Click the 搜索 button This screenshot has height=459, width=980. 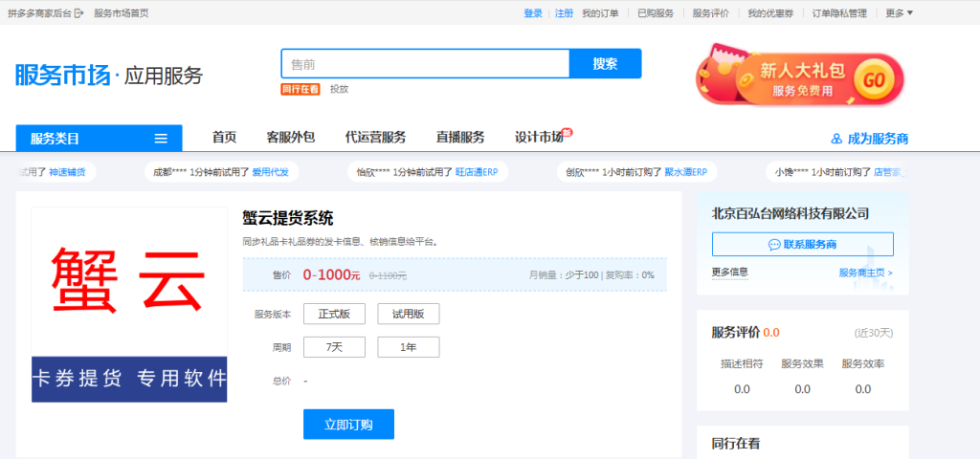point(605,64)
